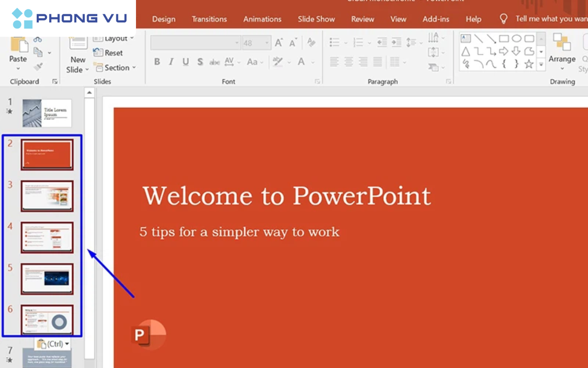The width and height of the screenshot is (588, 368).
Task: Select the Triangle shape
Action: coord(465,52)
